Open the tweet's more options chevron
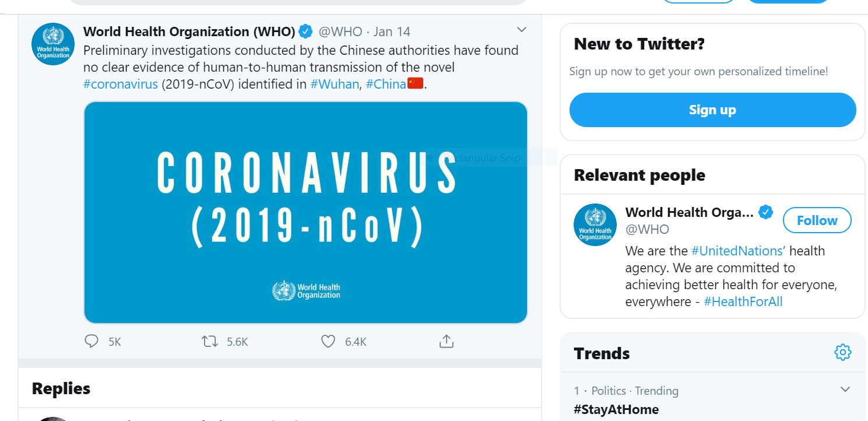The image size is (868, 421). pos(522,30)
